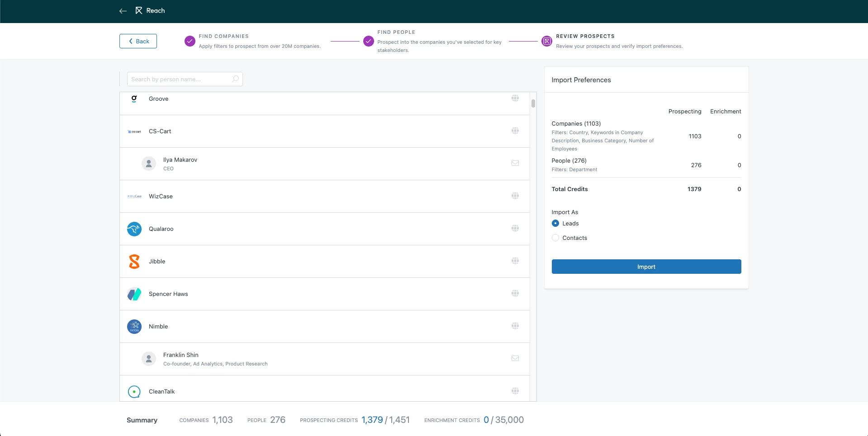
Task: Click the Groove company logo
Action: click(134, 99)
